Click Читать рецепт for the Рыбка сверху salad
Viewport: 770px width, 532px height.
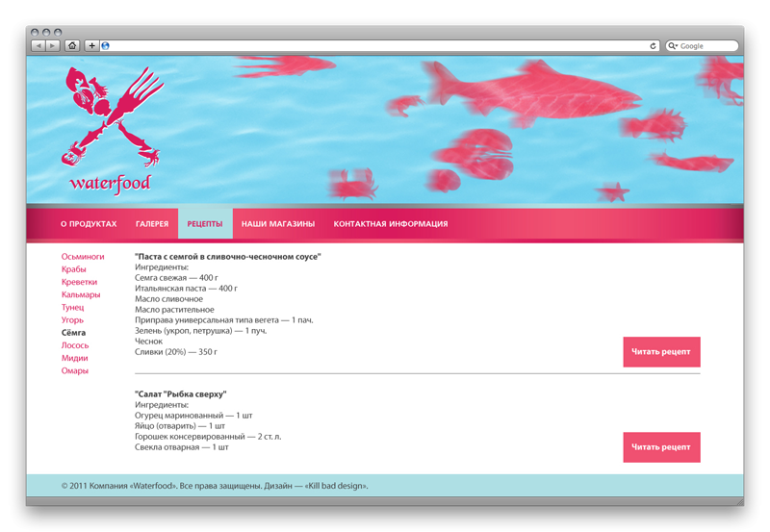click(661, 447)
